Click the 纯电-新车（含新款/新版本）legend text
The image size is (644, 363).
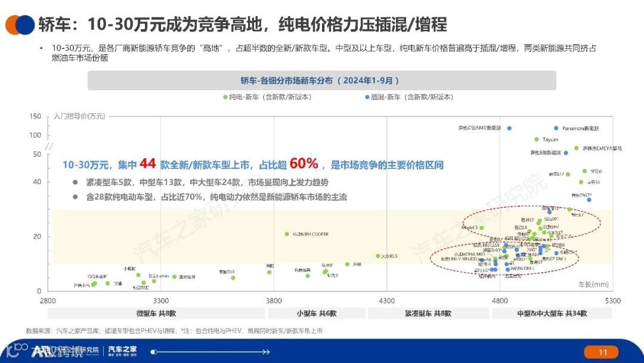point(270,97)
